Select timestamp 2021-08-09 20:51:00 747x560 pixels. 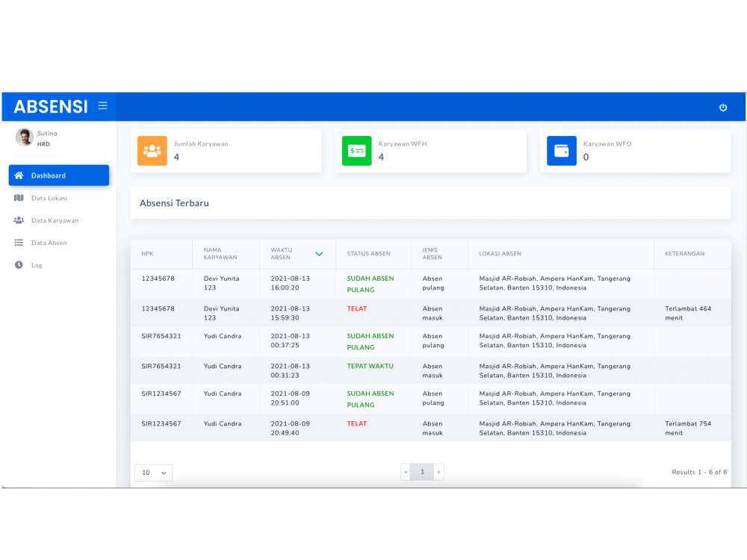[290, 398]
